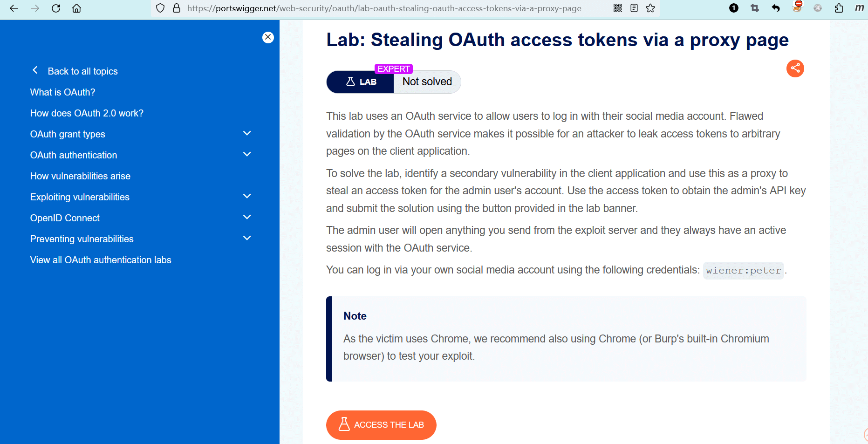This screenshot has width=868, height=444.
Task: Open 'How vulnerabilities arise' topic
Action: [80, 176]
